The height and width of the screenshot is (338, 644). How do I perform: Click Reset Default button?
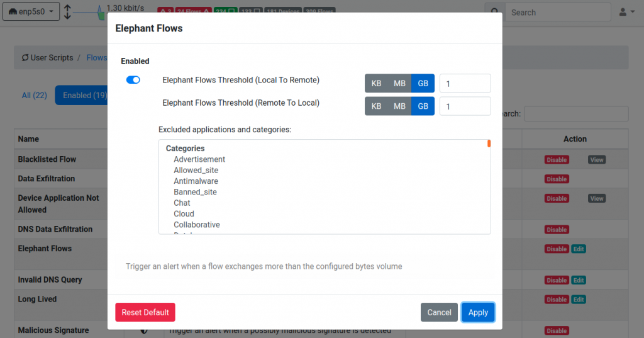pyautogui.click(x=145, y=312)
